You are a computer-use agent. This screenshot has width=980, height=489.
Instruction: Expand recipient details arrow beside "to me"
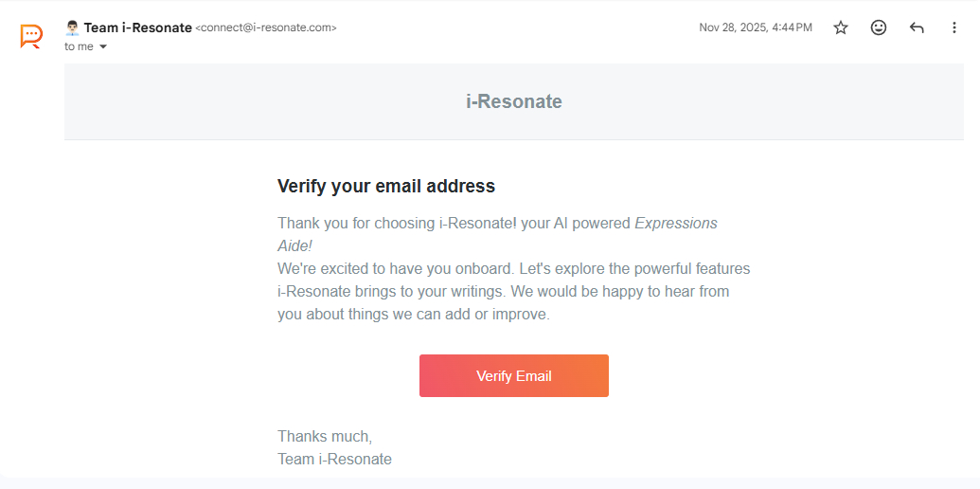pyautogui.click(x=103, y=46)
